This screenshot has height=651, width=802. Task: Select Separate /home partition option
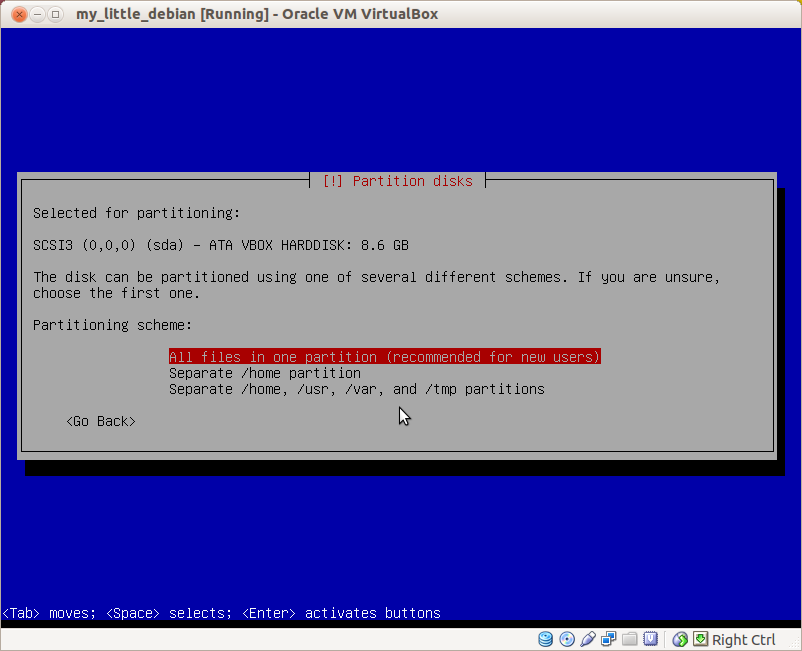(265, 373)
